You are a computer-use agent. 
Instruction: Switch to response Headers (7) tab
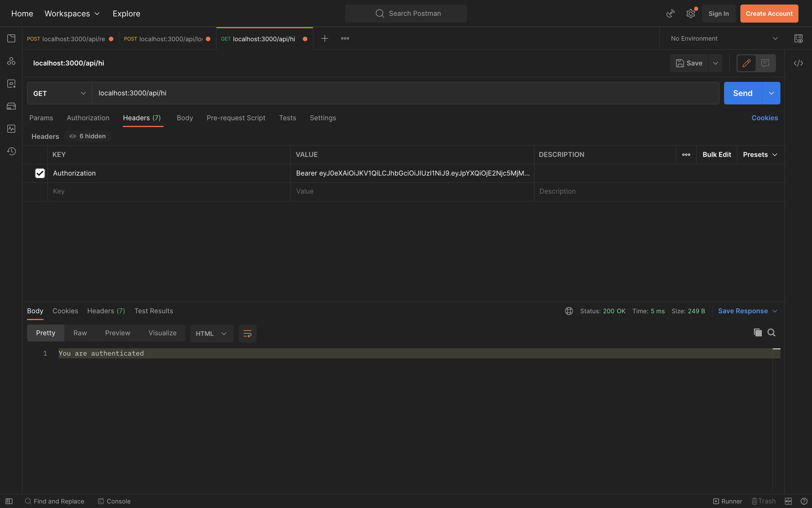106,311
